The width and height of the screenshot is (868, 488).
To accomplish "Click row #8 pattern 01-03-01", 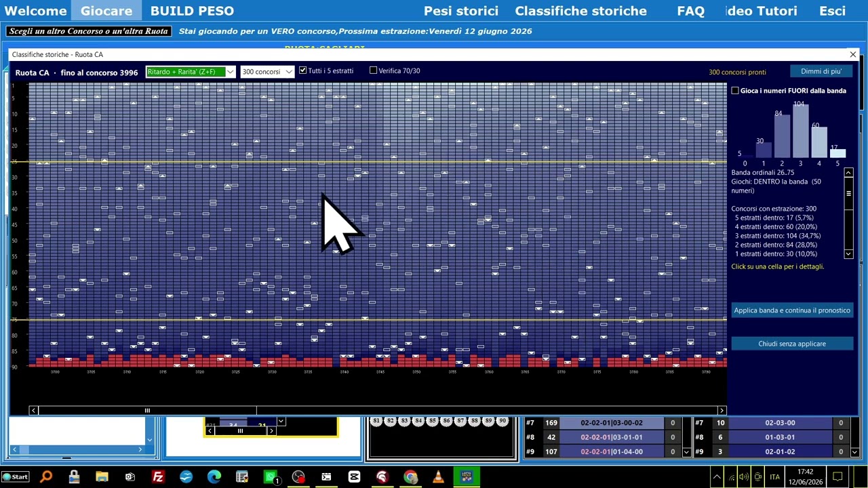I will click(x=780, y=437).
